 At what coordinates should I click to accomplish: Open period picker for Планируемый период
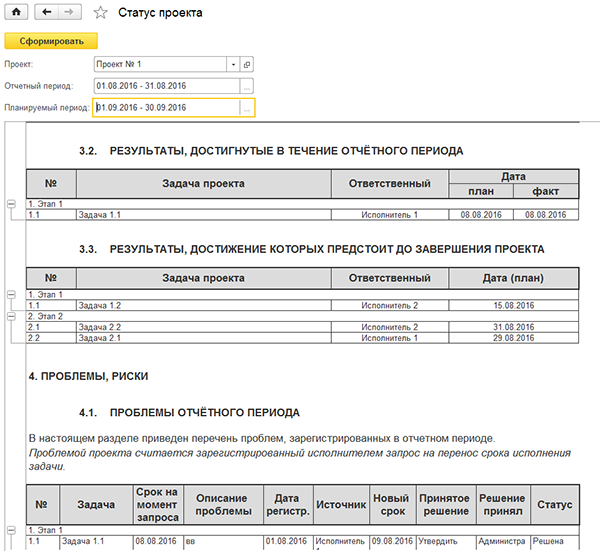point(247,108)
